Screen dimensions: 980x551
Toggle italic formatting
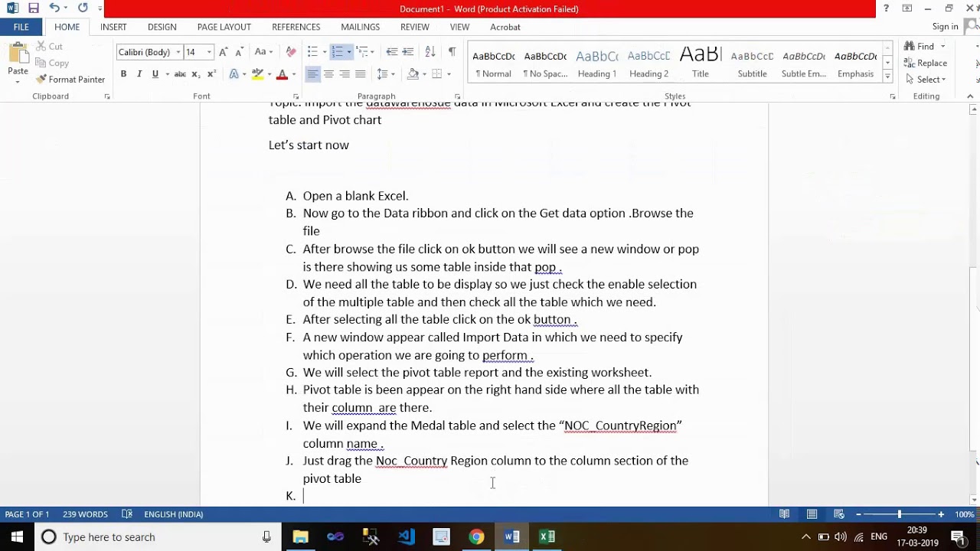click(139, 74)
